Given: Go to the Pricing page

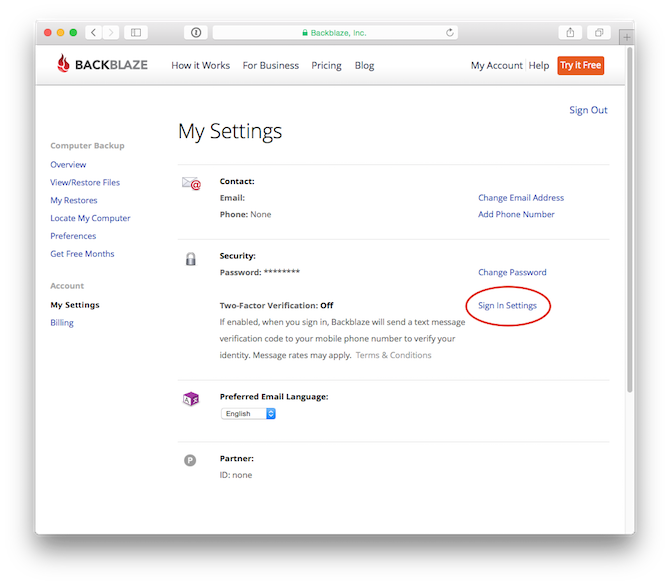Looking at the screenshot, I should 326,66.
